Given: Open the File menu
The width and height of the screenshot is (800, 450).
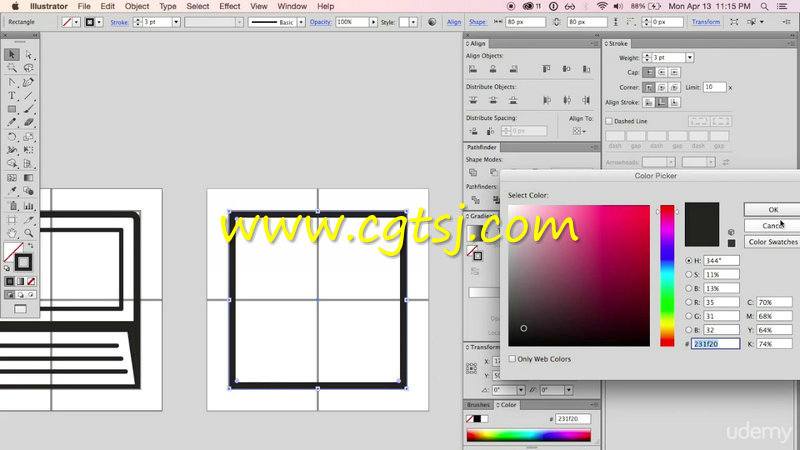Looking at the screenshot, I should point(84,6).
